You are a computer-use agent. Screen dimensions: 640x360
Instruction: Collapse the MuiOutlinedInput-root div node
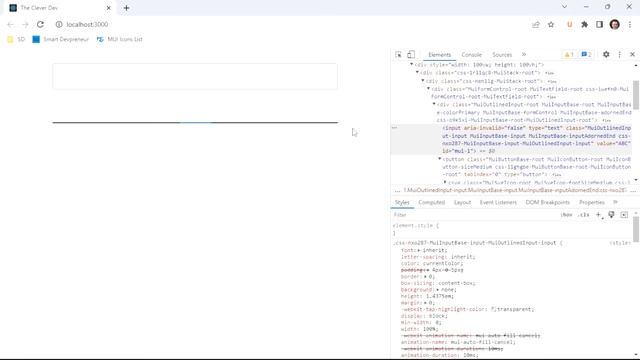click(434, 104)
